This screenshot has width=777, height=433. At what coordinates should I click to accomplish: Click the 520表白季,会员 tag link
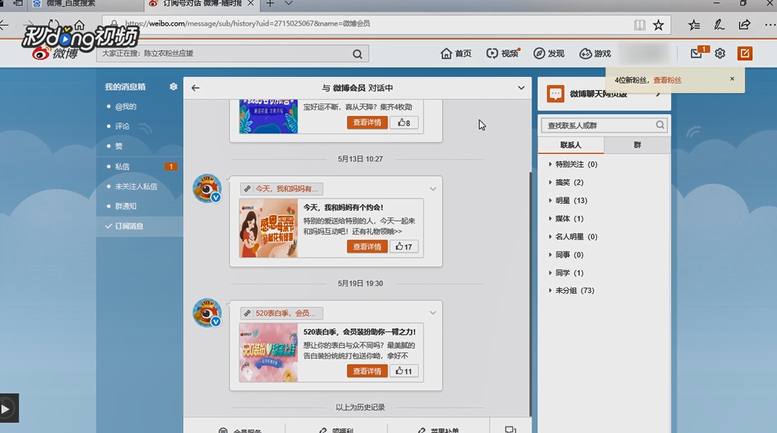pos(281,313)
